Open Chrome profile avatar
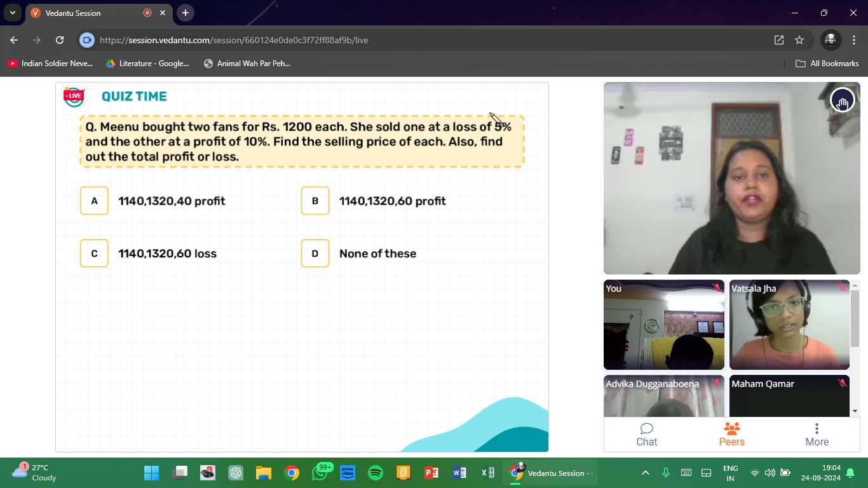This screenshot has height=488, width=868. [x=830, y=40]
